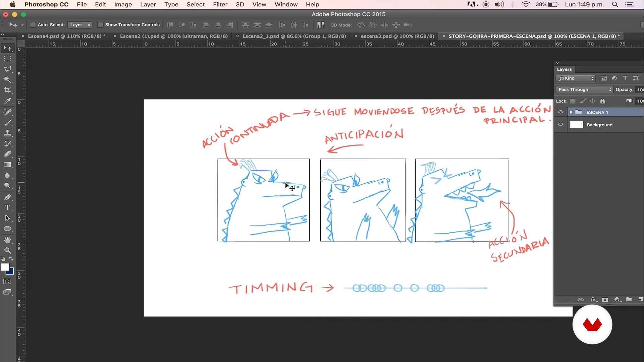Viewport: 644px width, 362px height.
Task: Click the Layers panel tab
Action: 564,69
